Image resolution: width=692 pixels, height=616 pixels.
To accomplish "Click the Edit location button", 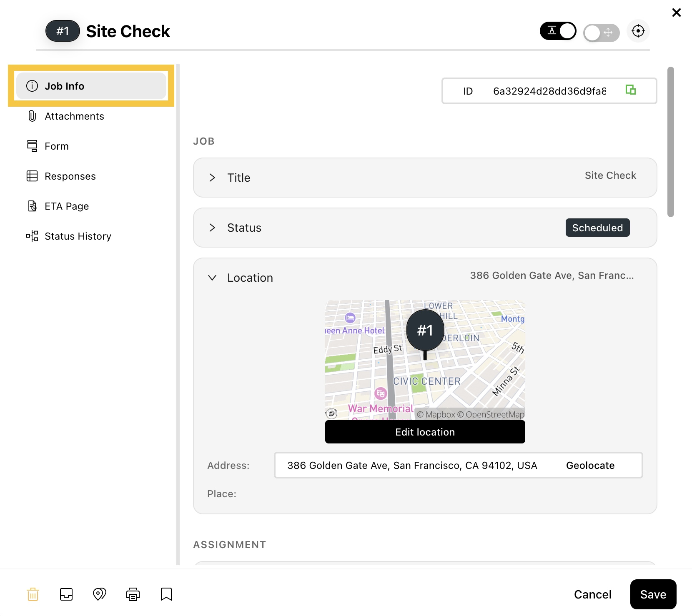I will click(425, 432).
